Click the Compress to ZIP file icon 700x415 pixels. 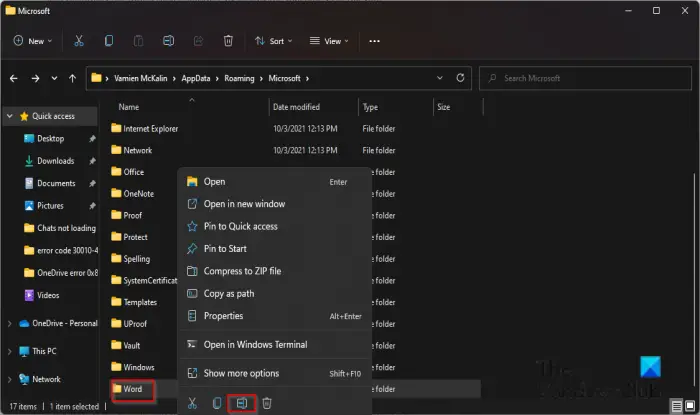click(x=192, y=271)
